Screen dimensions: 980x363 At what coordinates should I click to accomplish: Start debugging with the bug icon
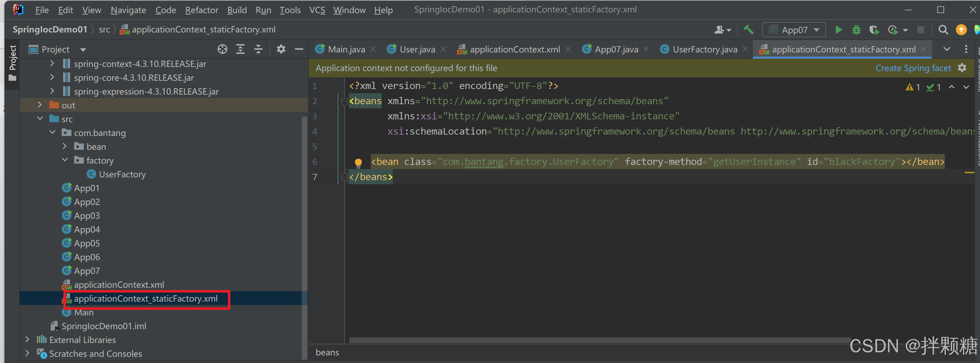856,30
